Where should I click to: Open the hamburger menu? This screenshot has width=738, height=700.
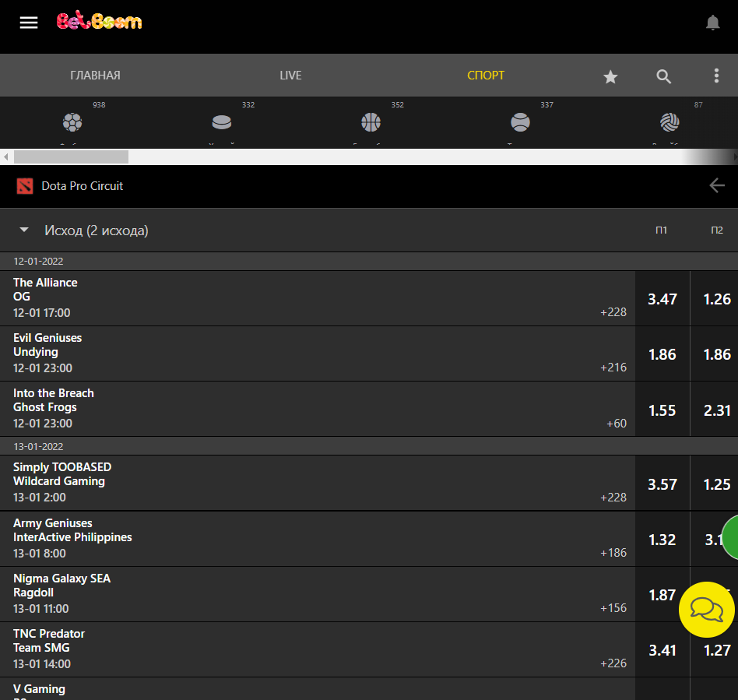[29, 22]
